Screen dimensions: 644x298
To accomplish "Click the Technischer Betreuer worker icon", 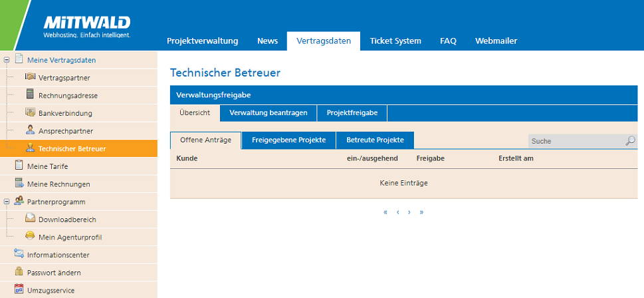I will [30, 148].
